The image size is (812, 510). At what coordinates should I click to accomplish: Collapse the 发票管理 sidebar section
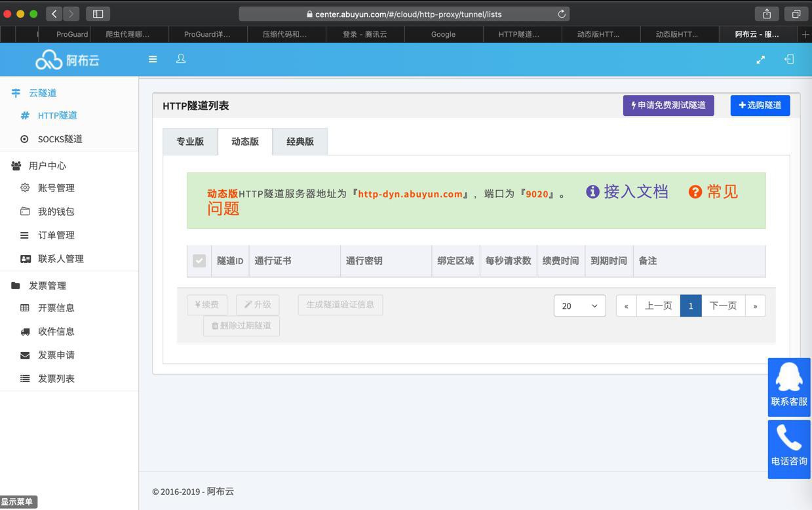point(47,286)
